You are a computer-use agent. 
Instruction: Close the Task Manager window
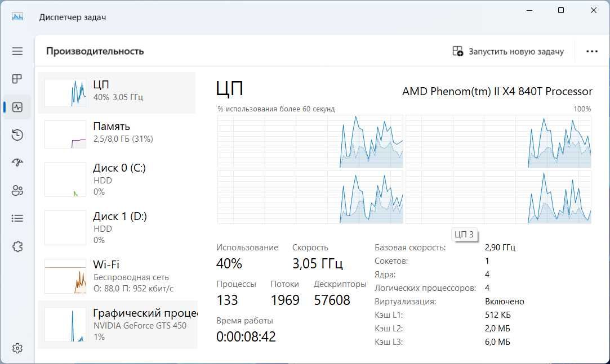(x=594, y=10)
